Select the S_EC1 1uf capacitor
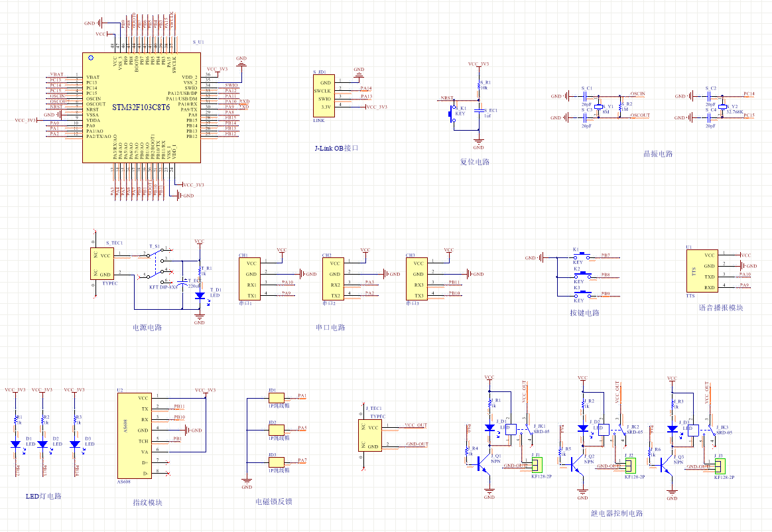This screenshot has width=772, height=532. (x=478, y=111)
